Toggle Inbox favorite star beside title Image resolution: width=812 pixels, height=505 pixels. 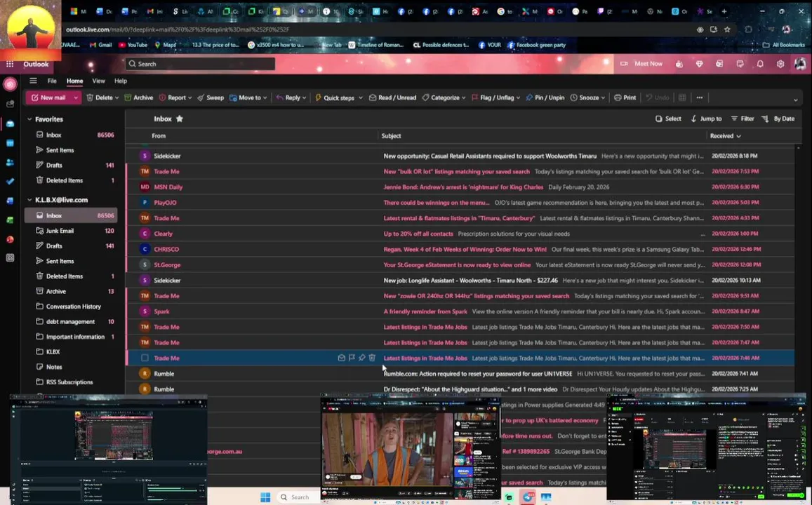pos(180,119)
